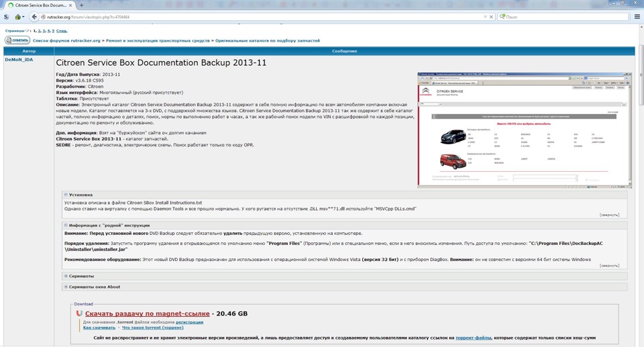644x347 pixels.
Task: Open the home button dropdown in the toolbar
Action: pos(23,17)
